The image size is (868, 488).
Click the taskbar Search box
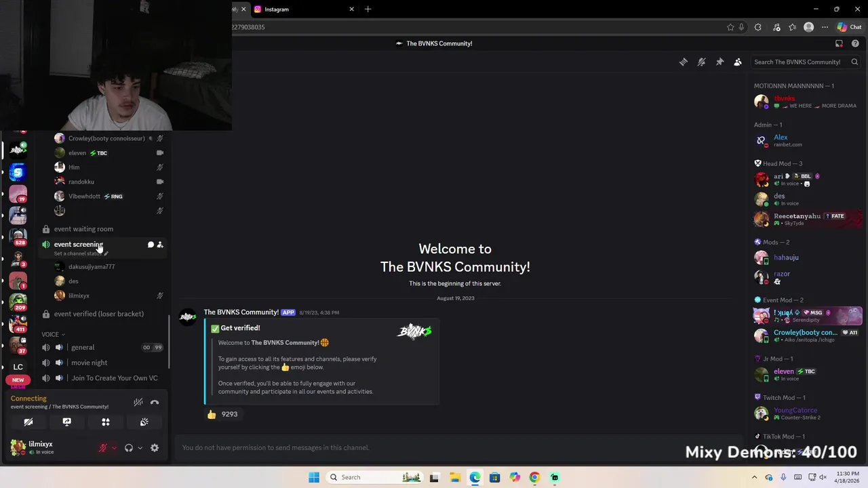pyautogui.click(x=374, y=477)
